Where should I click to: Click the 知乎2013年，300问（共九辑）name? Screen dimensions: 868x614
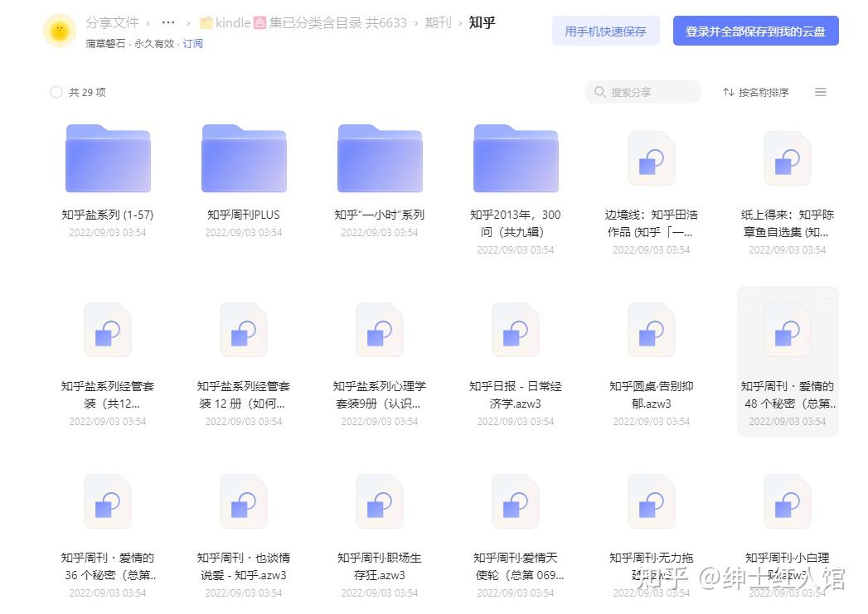pos(516,223)
